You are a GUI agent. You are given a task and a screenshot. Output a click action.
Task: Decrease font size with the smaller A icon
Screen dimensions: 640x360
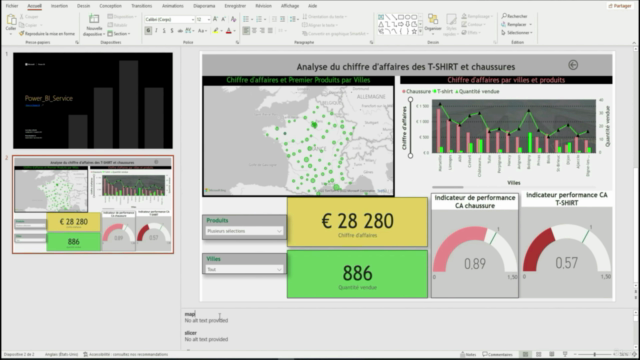pyautogui.click(x=223, y=19)
